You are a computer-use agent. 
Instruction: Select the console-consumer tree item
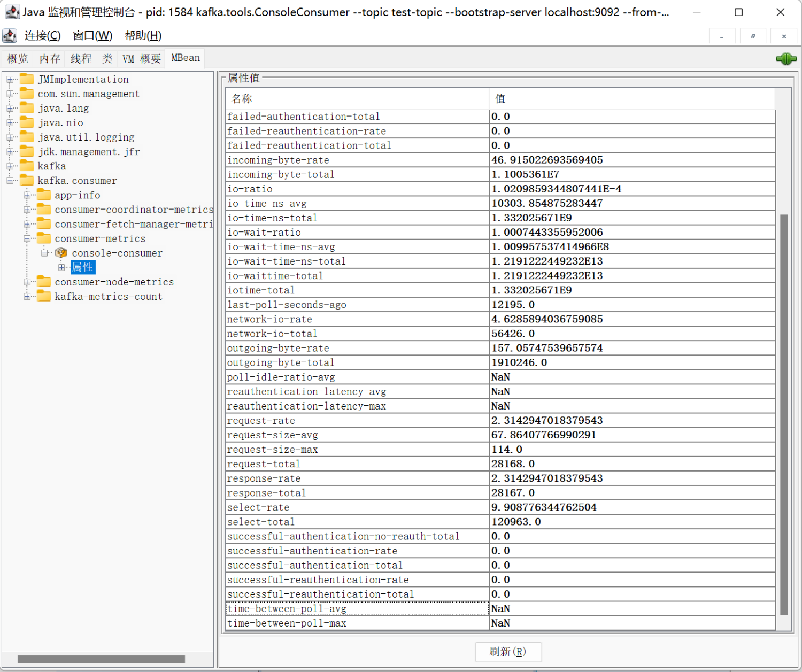coord(117,253)
